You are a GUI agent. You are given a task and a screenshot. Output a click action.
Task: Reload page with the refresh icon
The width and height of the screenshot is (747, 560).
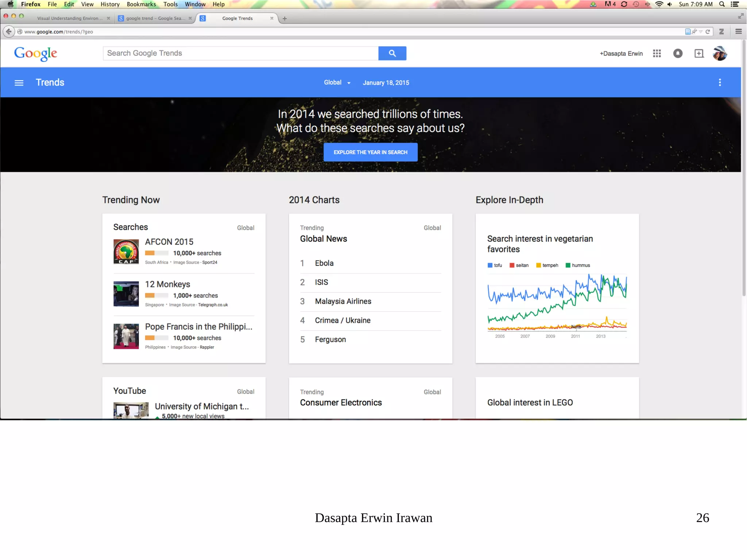tap(708, 32)
